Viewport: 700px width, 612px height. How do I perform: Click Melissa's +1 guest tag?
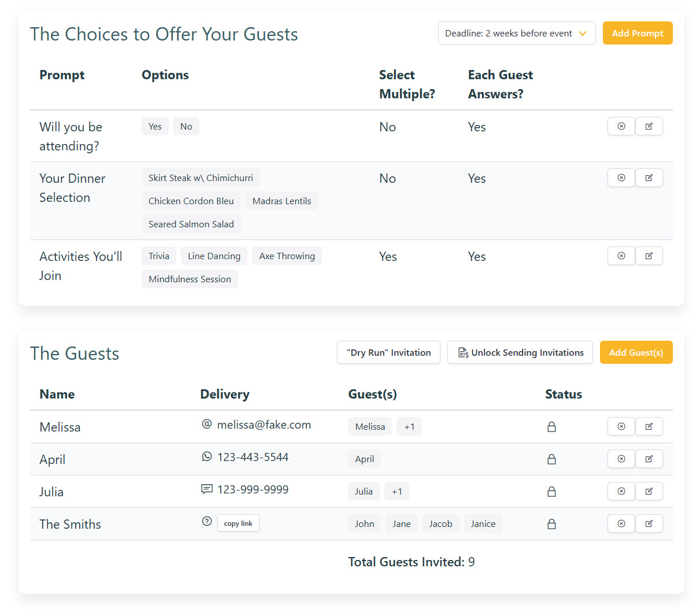point(409,427)
